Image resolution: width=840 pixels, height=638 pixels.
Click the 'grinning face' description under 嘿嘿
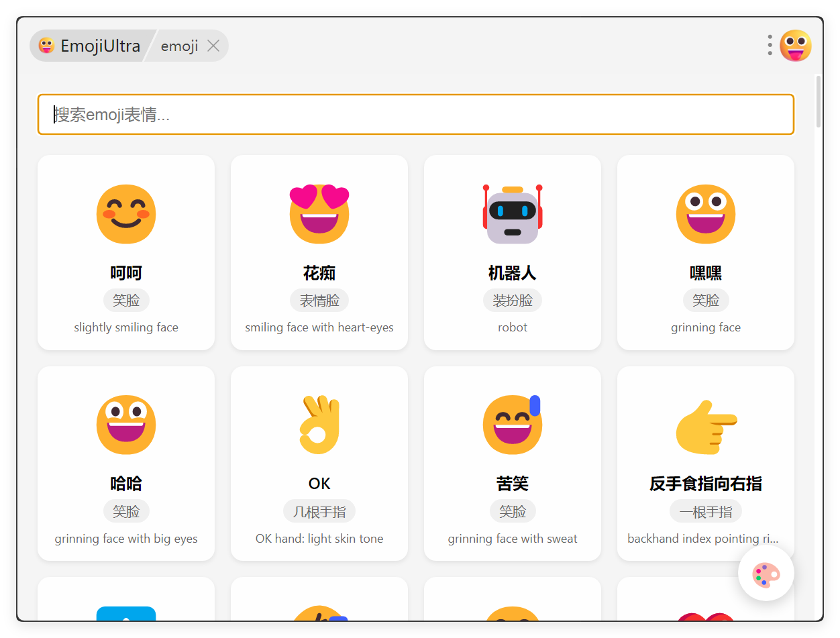(706, 327)
